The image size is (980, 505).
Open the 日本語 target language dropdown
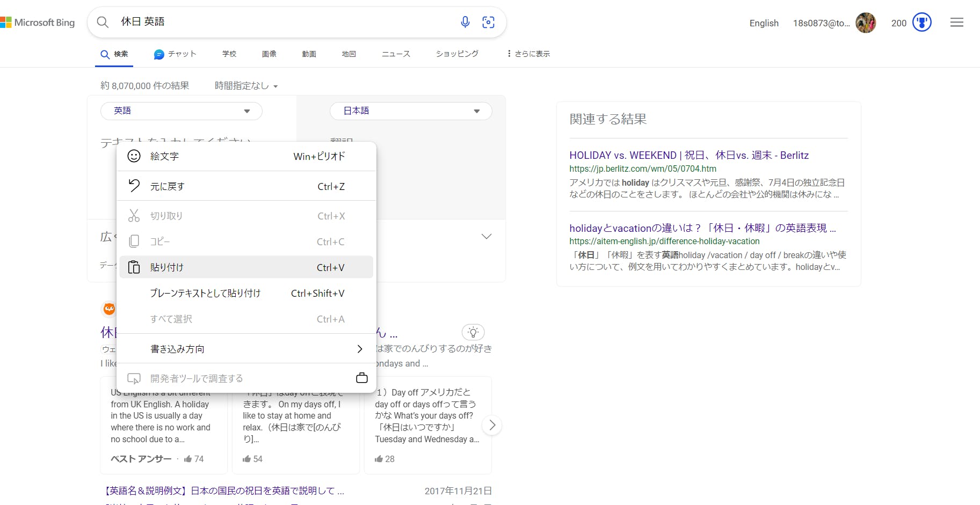coord(411,111)
